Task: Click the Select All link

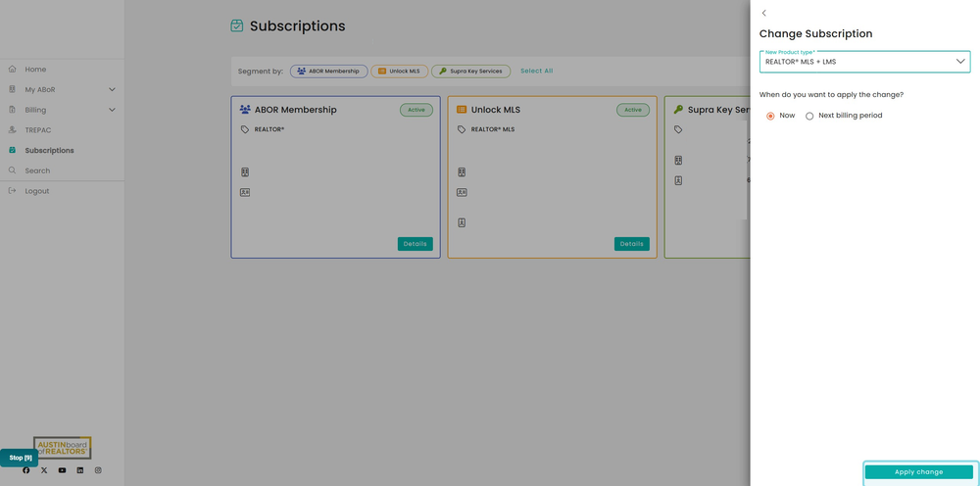Action: [x=537, y=72]
